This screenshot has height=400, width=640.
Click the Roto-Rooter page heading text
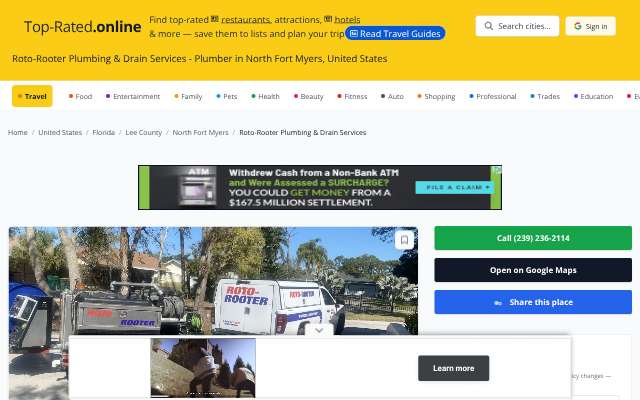[200, 58]
